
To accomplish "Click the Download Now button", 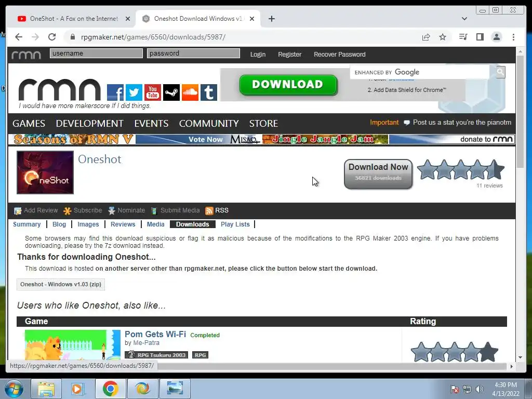I will [378, 174].
